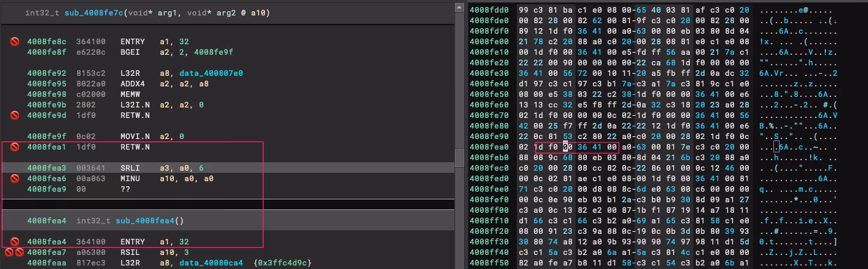Click the operand text a3, a0, 6

182,169
